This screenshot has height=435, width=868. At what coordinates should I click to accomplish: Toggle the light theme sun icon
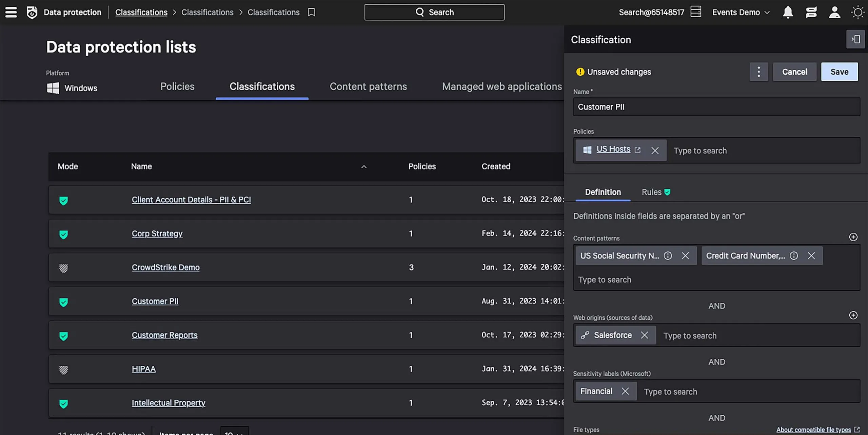858,12
